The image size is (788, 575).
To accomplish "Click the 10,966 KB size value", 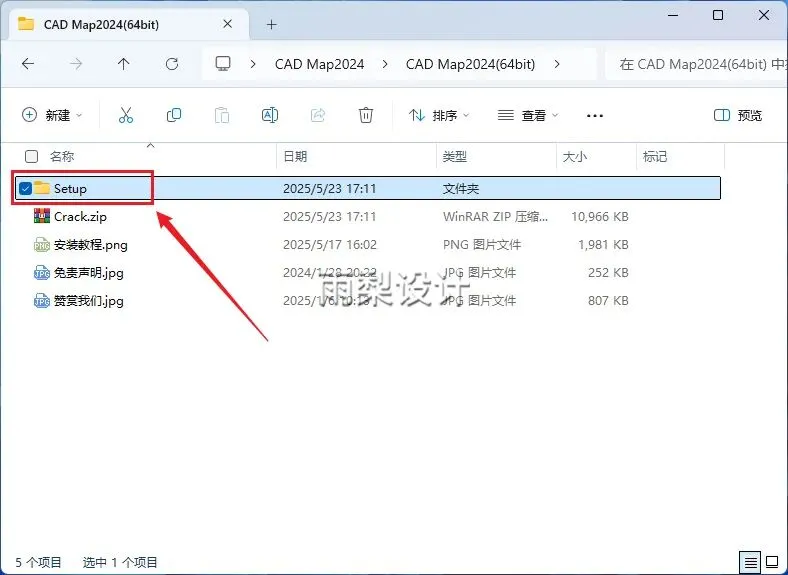I will [x=600, y=217].
